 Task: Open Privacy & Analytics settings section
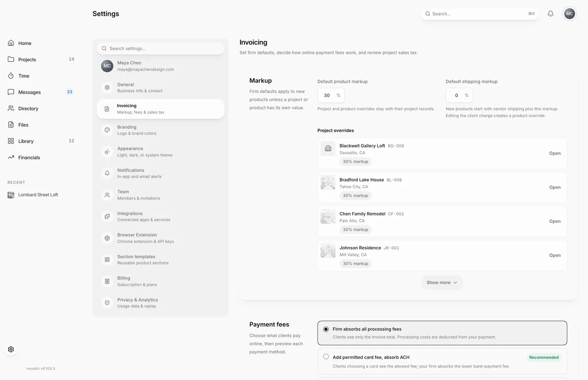tap(161, 303)
